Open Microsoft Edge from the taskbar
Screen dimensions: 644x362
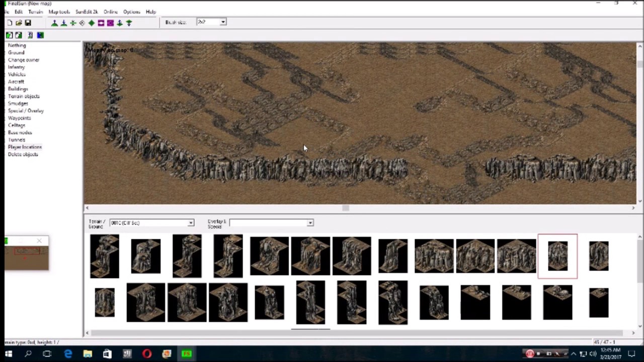point(67,354)
